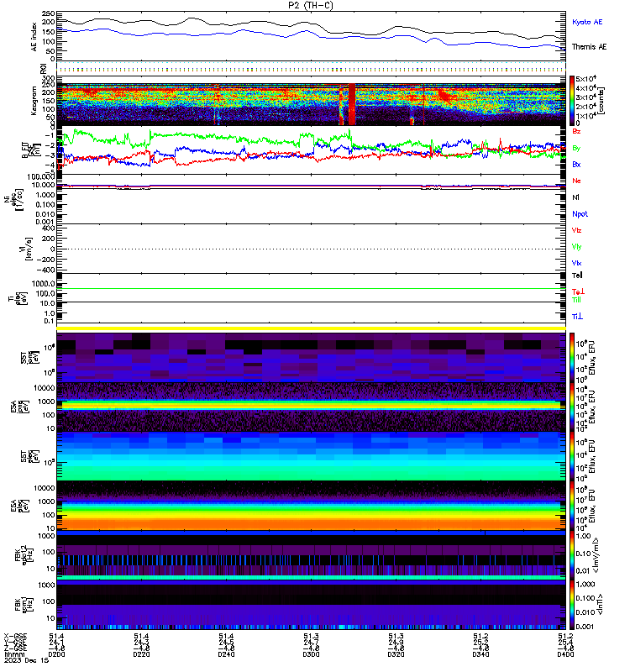Click the red 'Te⊥' temperature legend
Image resolution: width=630 pixels, height=672 pixels.
(x=578, y=291)
